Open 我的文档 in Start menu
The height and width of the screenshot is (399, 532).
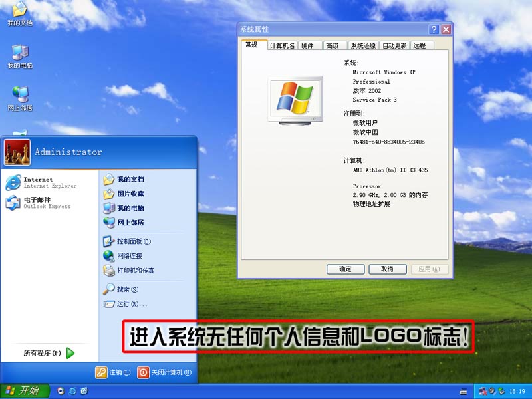[130, 180]
